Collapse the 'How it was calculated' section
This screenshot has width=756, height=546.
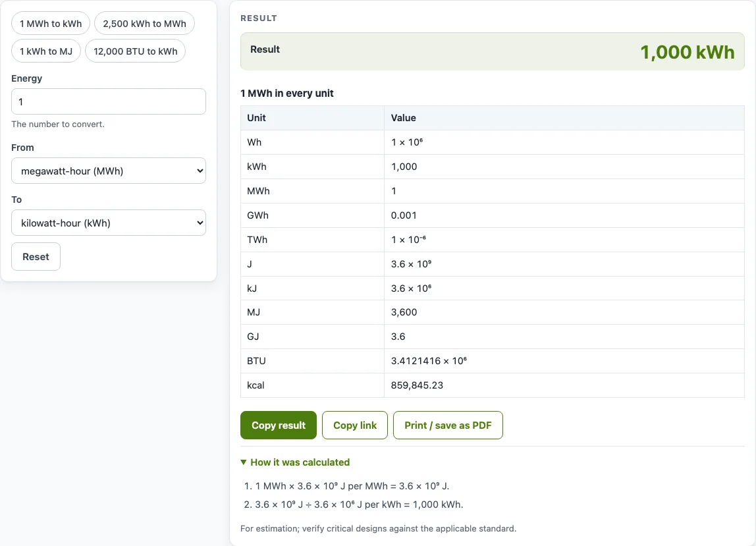pos(295,462)
